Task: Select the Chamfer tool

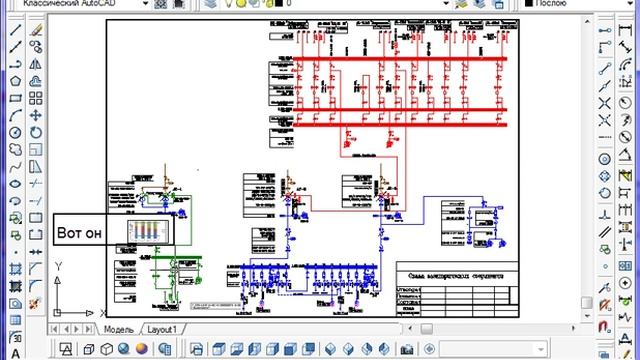Action: tap(36, 269)
